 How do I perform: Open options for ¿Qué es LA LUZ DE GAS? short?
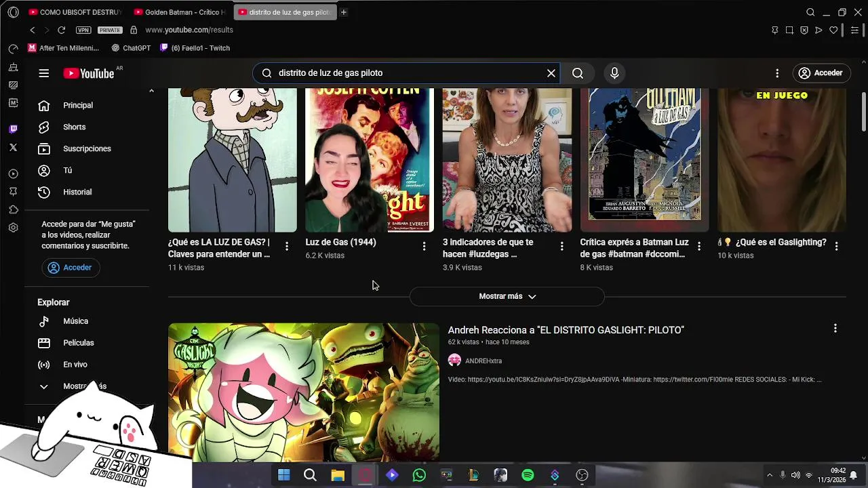click(287, 247)
